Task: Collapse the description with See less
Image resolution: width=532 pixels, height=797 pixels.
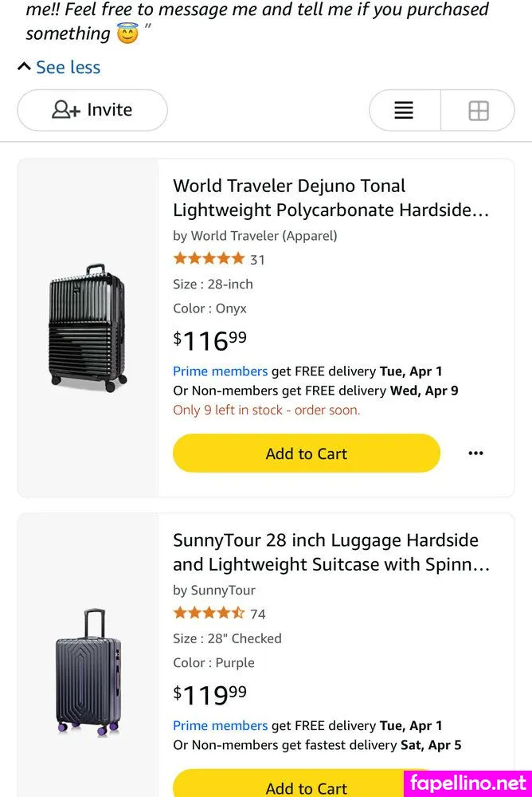Action: (x=68, y=67)
